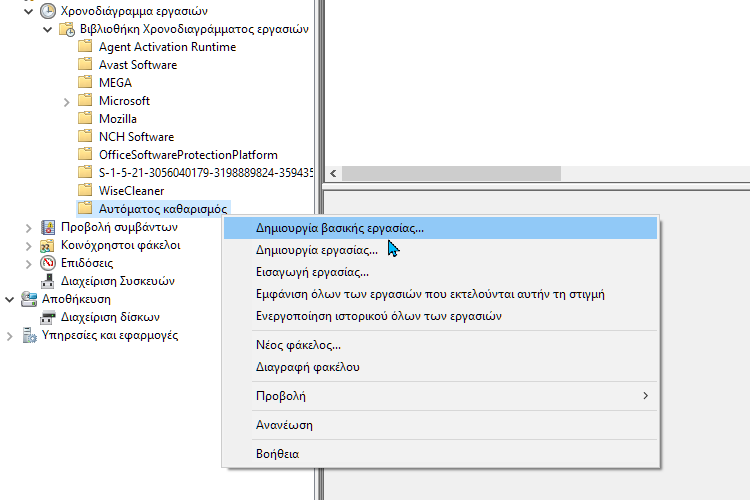Image resolution: width=750 pixels, height=500 pixels.
Task: Choose Ανανέωση from context menu
Action: (441, 425)
